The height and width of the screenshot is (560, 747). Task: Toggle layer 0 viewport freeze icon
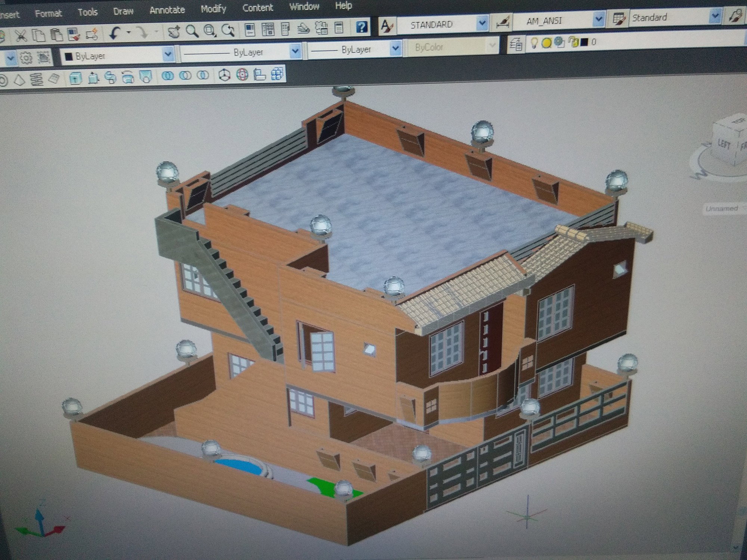(560, 43)
